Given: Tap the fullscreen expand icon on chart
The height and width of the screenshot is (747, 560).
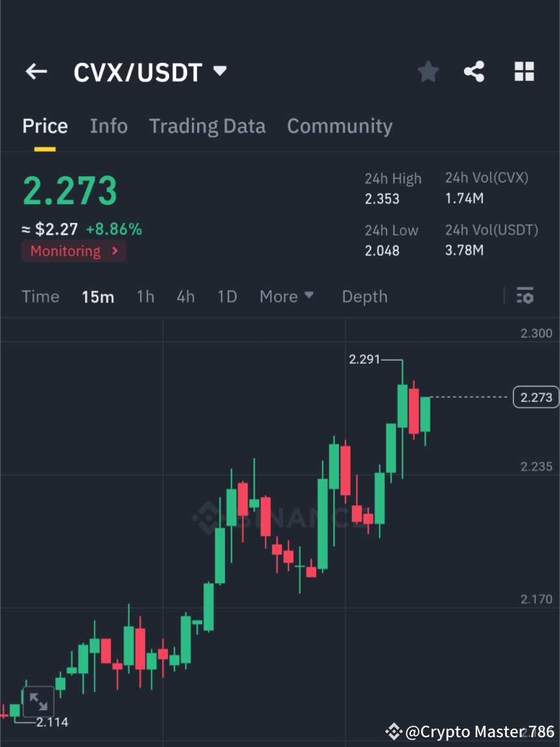Looking at the screenshot, I should (38, 701).
